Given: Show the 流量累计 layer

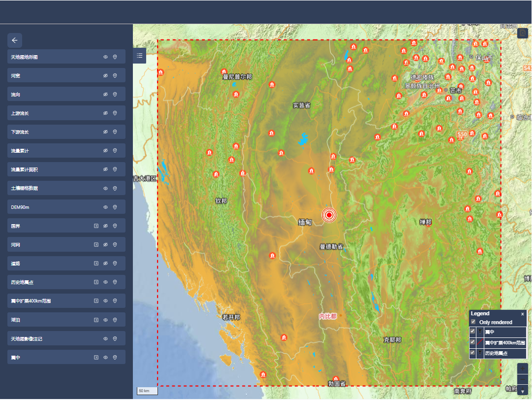Looking at the screenshot, I should point(105,150).
